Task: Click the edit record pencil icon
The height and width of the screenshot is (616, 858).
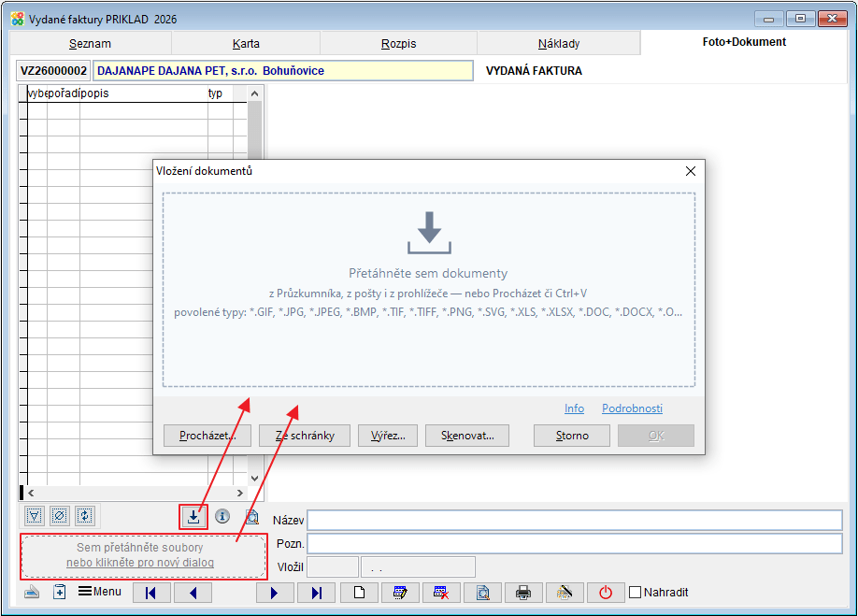Action: pyautogui.click(x=400, y=593)
